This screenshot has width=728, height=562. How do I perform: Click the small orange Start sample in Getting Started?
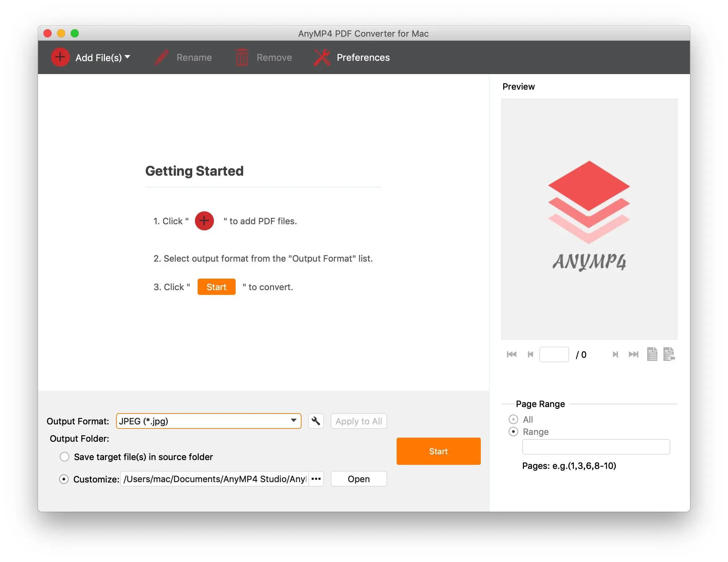pos(216,287)
